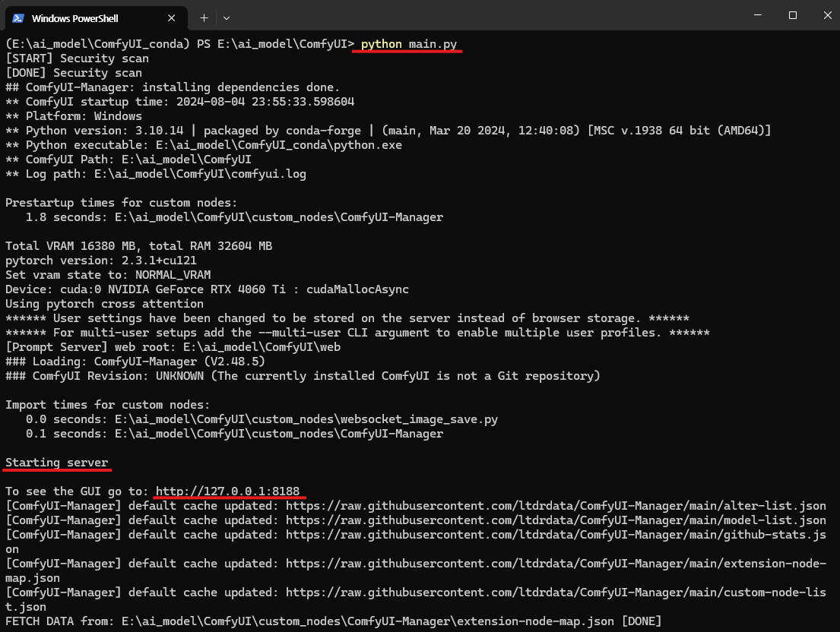Click 'Prestartup times for custom nodes:' heading
The image size is (840, 632).
tap(121, 203)
